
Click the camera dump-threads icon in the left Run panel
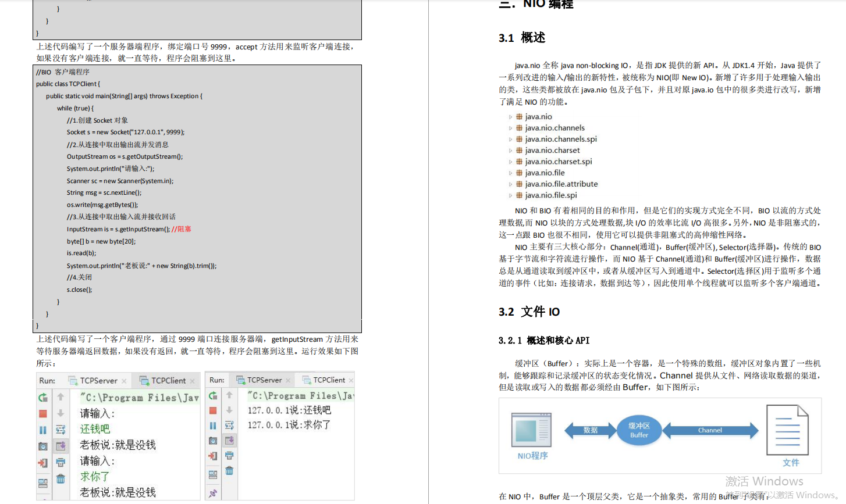point(43,446)
